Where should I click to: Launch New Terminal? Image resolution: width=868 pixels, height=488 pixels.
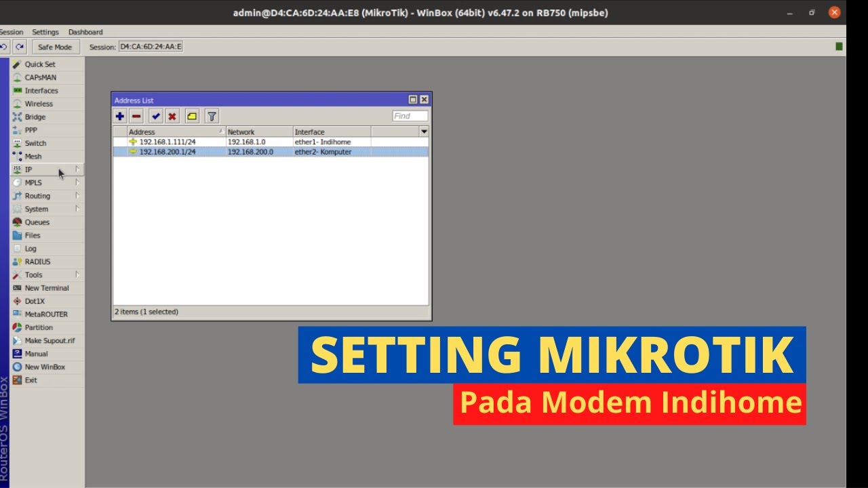pos(47,288)
